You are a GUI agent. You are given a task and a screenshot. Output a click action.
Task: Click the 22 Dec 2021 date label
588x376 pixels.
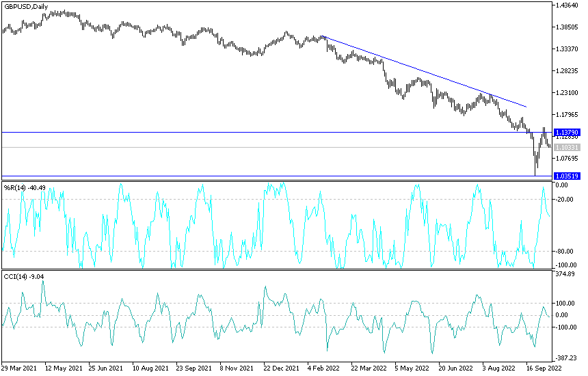tap(281, 368)
